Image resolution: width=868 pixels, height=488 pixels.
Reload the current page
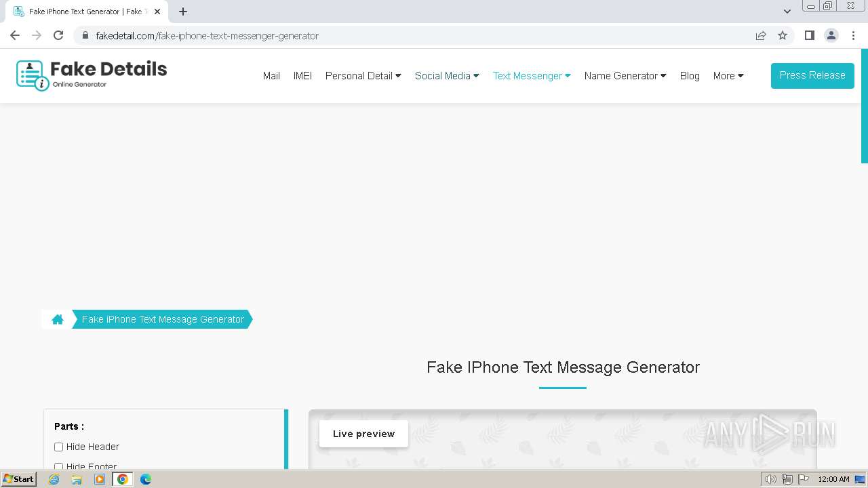(58, 35)
